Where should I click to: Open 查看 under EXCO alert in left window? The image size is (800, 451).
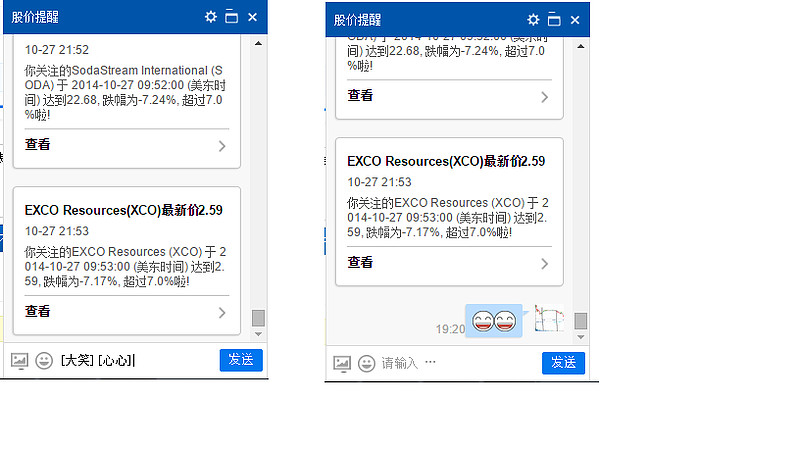(x=37, y=312)
